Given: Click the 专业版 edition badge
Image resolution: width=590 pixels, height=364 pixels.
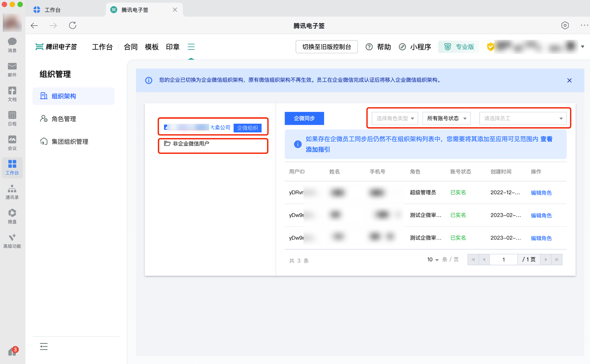Looking at the screenshot, I should pos(459,47).
